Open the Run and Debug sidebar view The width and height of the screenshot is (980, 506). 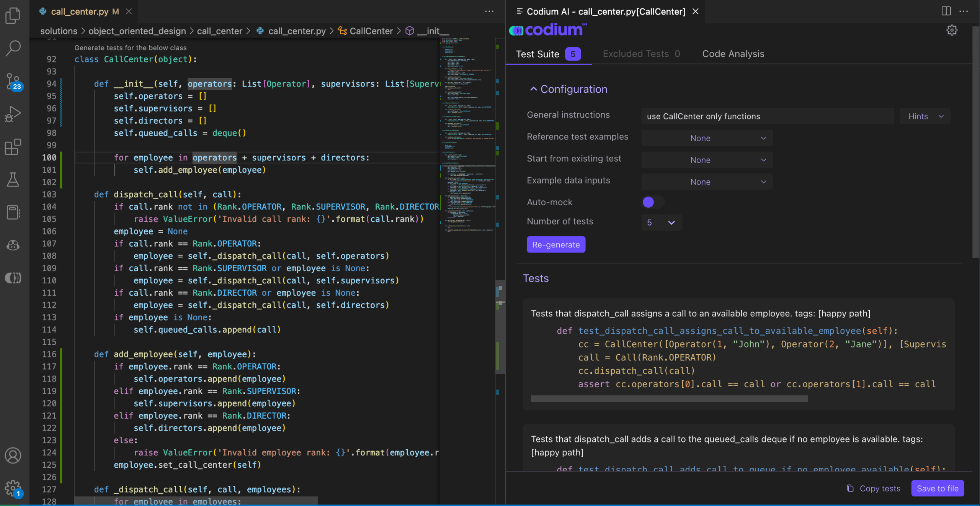13,113
